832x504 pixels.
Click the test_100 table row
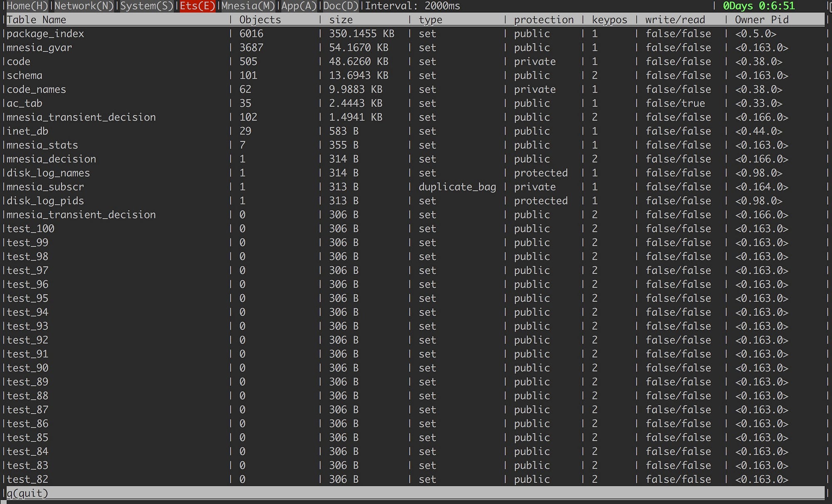coord(31,229)
